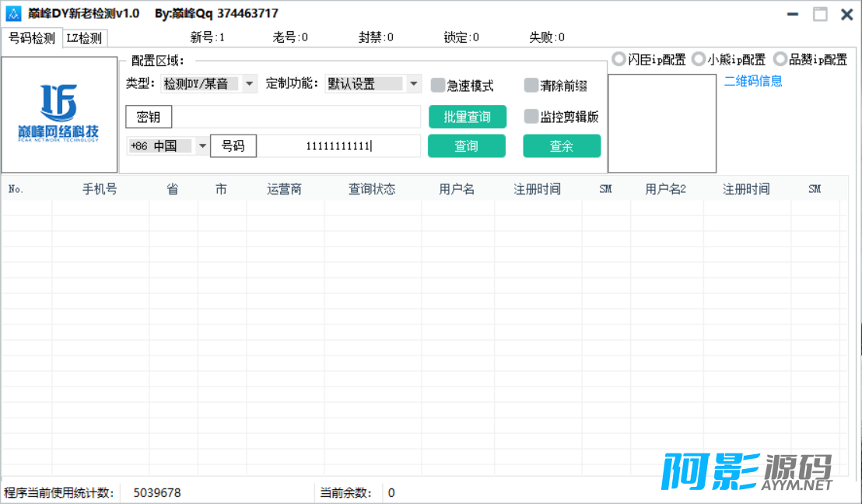The image size is (862, 504).
Task: Select the 号码检测 tab
Action: 32,37
